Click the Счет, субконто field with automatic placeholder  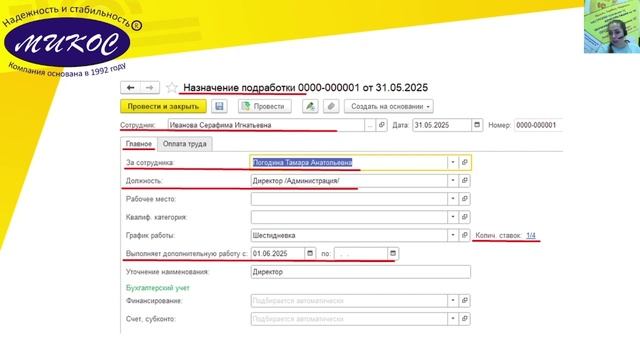click(349, 319)
